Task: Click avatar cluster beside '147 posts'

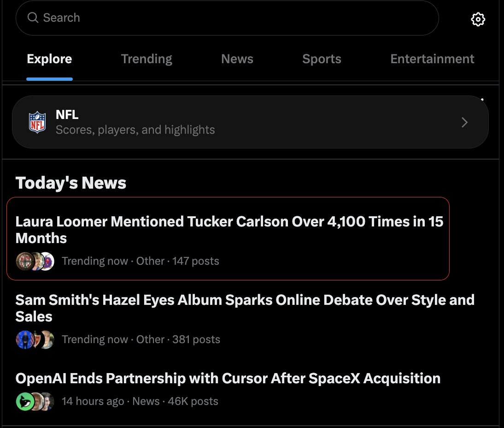Action: pyautogui.click(x=35, y=261)
